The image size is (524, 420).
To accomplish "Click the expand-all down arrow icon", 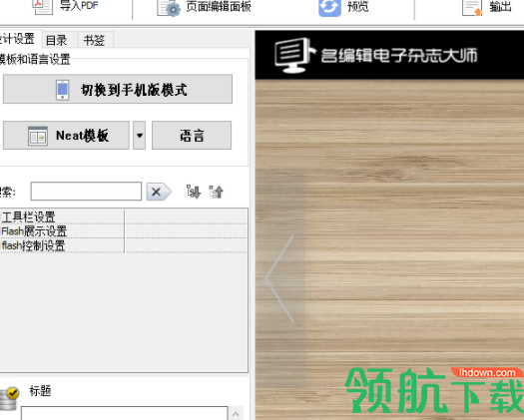I will [x=194, y=192].
